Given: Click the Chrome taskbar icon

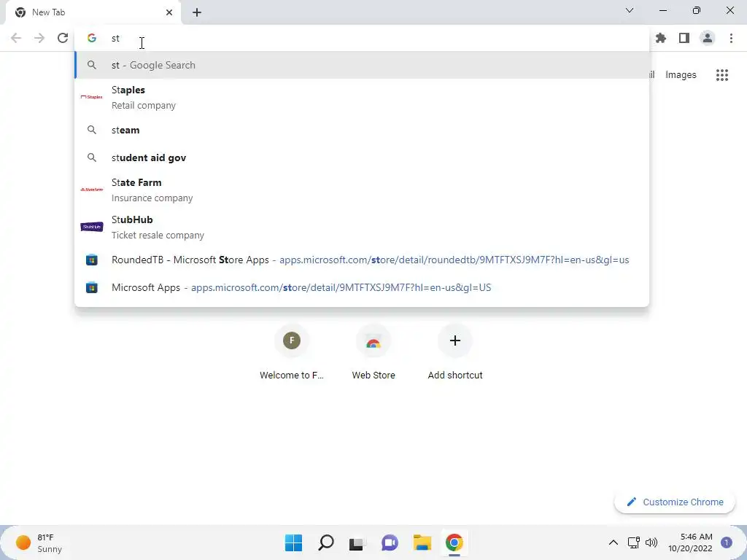Looking at the screenshot, I should pyautogui.click(x=454, y=542).
